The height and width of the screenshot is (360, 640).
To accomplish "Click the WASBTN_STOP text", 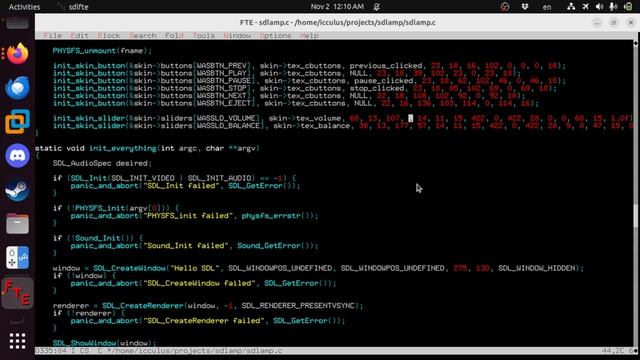I will coord(222,88).
